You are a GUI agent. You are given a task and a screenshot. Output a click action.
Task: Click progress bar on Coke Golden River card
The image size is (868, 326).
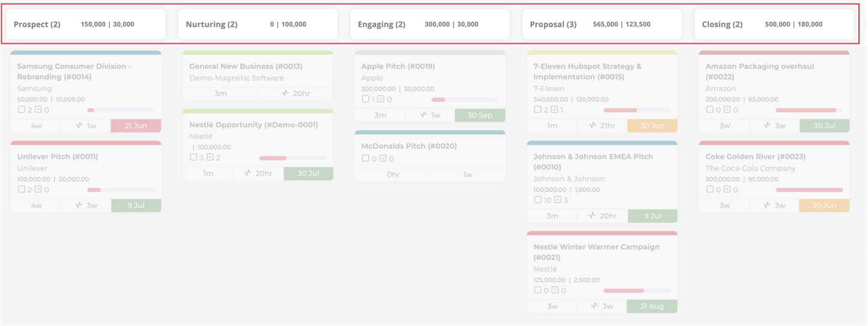click(809, 190)
